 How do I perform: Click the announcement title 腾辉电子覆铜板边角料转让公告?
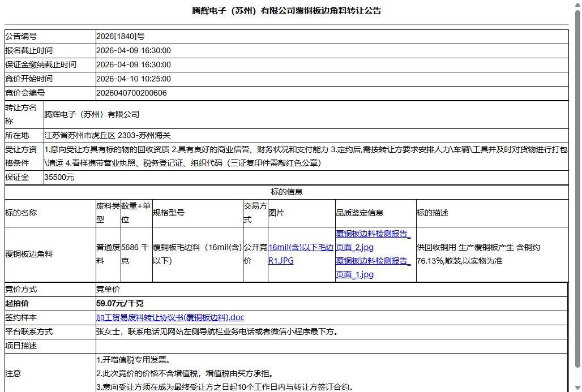286,11
